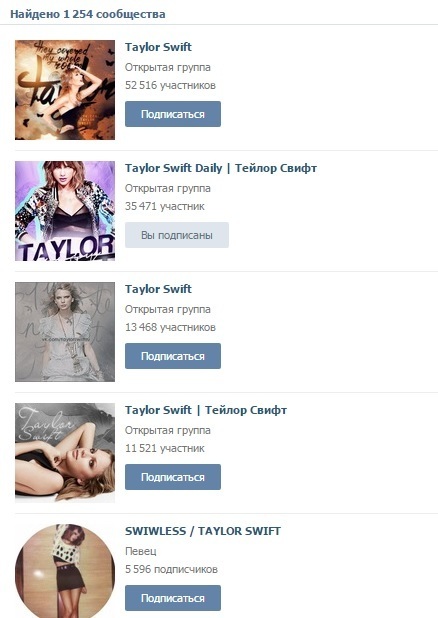Viewport: 438px width, 618px height.
Task: Subscribe to the SWIWLESS / TAYLOR SWIFT page
Action: point(173,598)
